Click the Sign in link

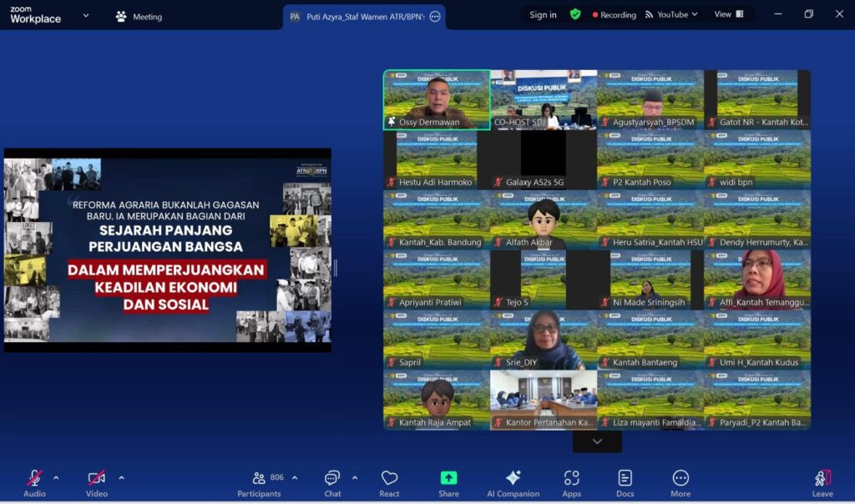pyautogui.click(x=543, y=15)
